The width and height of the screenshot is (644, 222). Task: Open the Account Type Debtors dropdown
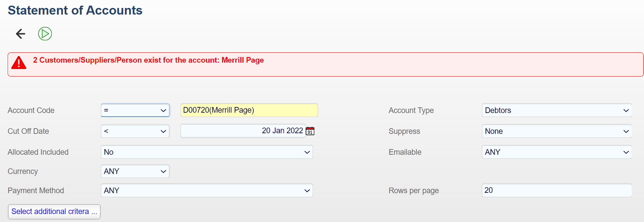click(x=556, y=110)
